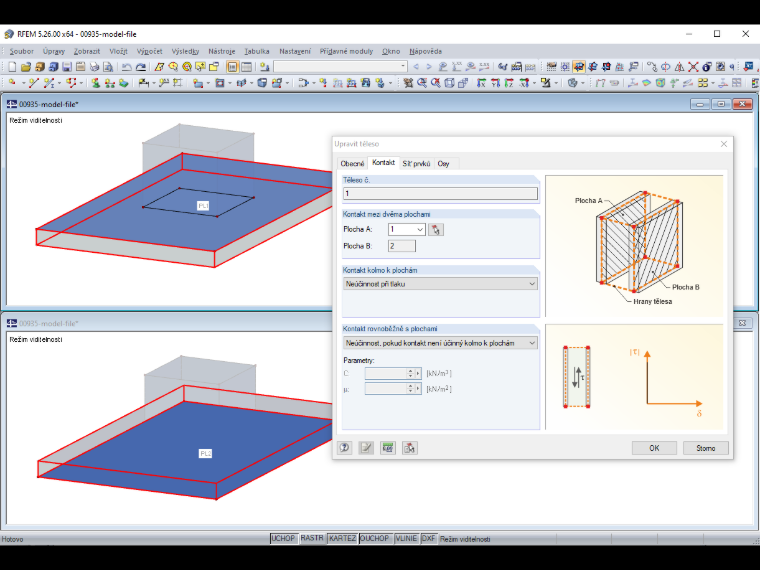This screenshot has width=760, height=570.
Task: Open the Nápověda menu
Action: 425,51
